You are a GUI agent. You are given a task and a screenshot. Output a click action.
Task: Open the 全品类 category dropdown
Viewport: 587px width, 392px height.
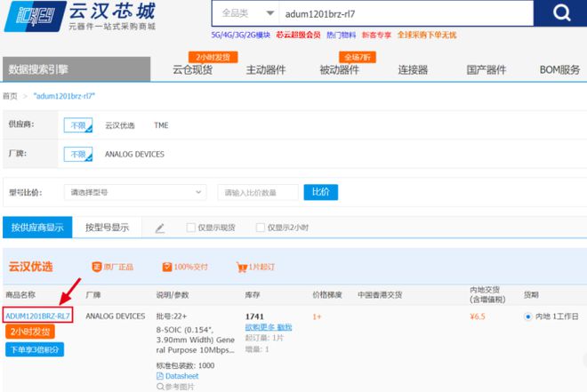[246, 13]
